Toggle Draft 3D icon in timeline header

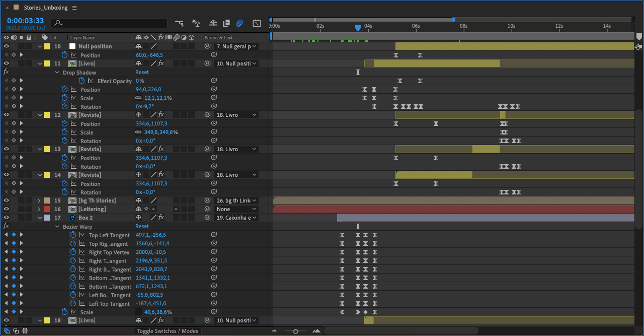click(196, 23)
